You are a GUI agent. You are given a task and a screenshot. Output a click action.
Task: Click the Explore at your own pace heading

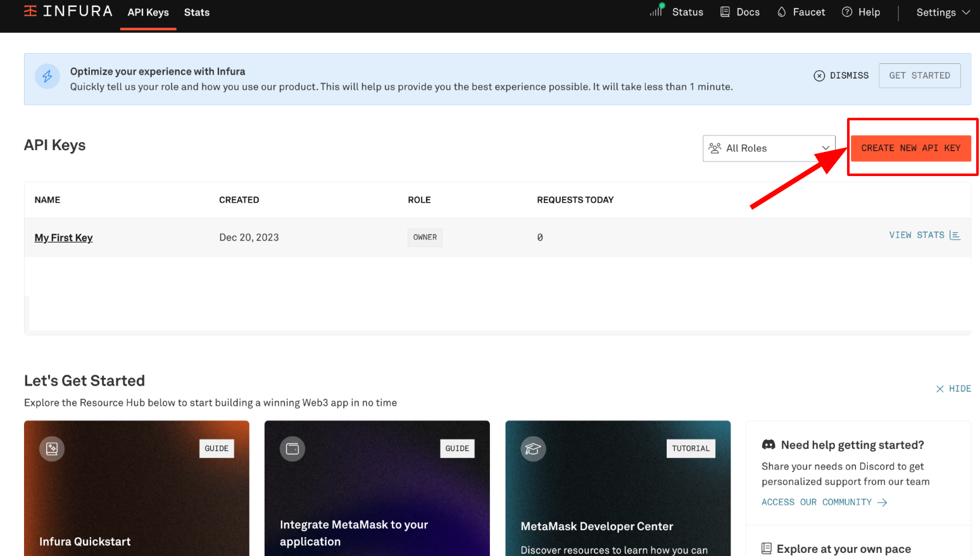(x=844, y=548)
